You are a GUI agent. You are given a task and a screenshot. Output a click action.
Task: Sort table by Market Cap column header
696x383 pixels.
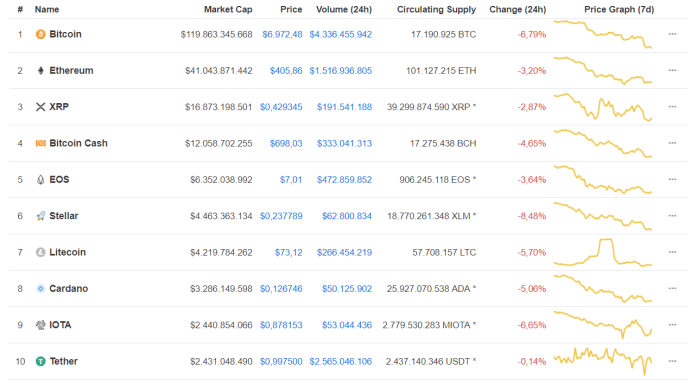click(x=228, y=9)
